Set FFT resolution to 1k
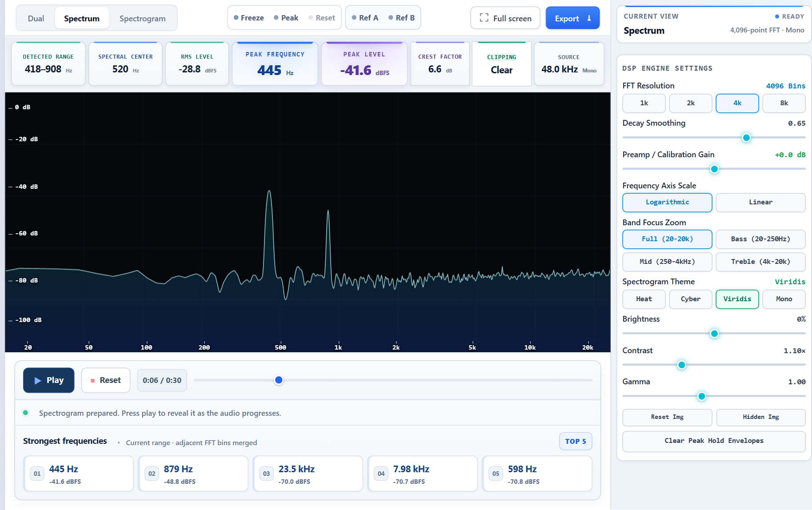 coord(644,103)
